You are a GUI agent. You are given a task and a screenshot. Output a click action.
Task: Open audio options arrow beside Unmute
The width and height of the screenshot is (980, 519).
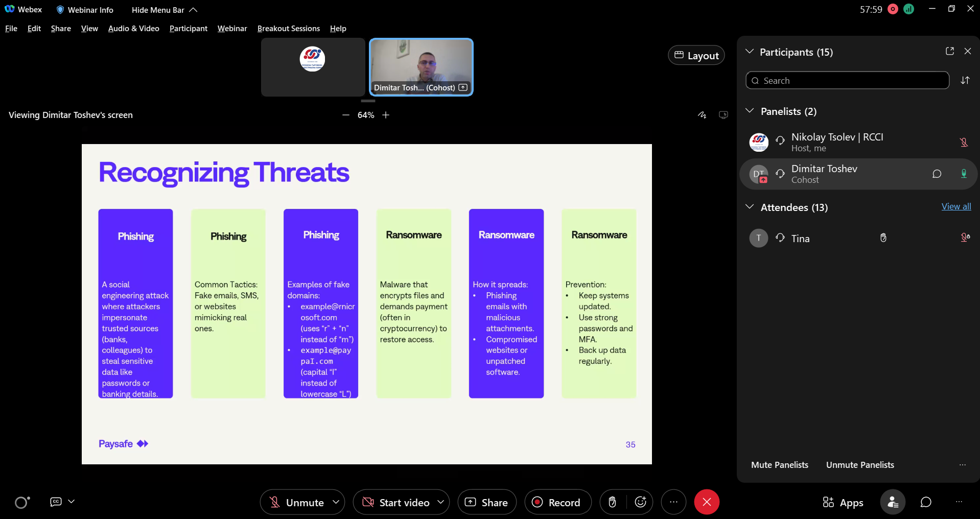(x=336, y=502)
